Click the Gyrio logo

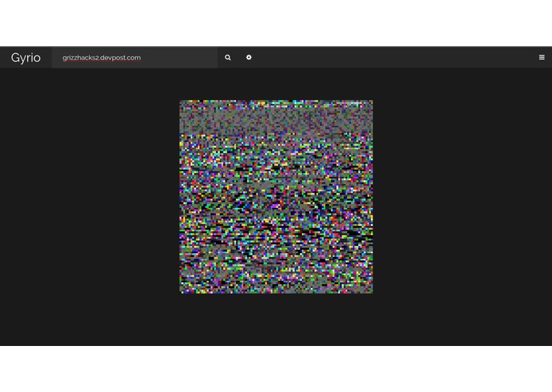point(25,58)
